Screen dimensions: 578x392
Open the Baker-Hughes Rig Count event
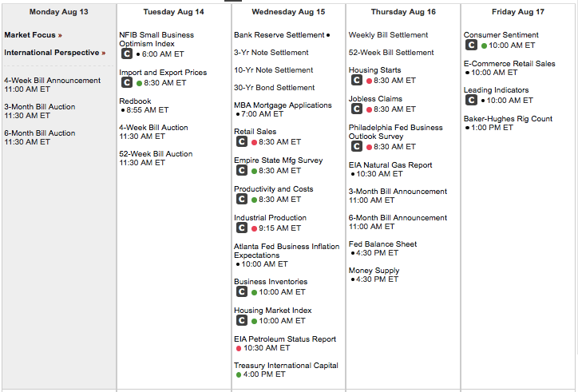[508, 119]
